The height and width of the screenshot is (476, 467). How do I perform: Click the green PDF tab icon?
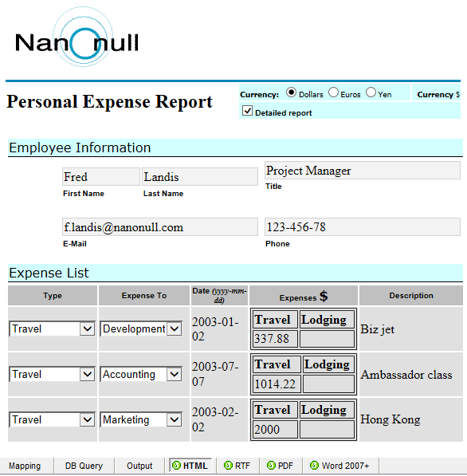[271, 465]
